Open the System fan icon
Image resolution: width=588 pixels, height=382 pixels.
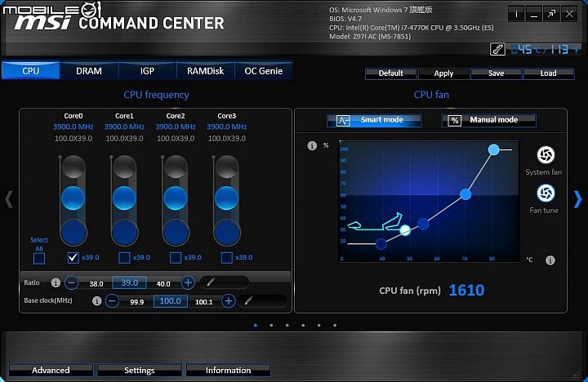[546, 155]
